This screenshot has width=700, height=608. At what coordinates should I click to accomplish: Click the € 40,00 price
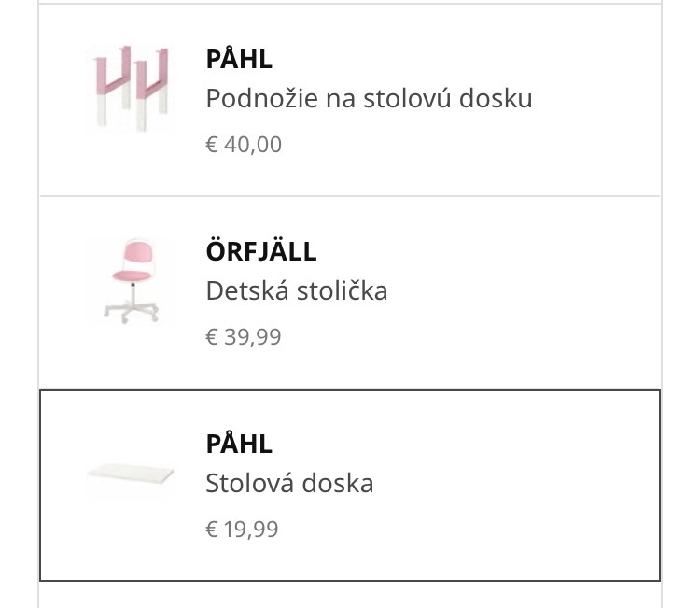pos(244,145)
